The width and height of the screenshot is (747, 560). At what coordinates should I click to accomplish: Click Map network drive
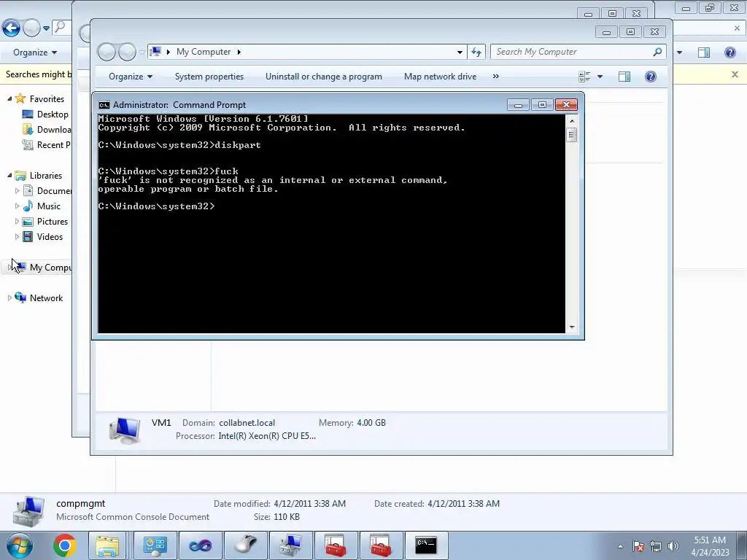(x=440, y=77)
